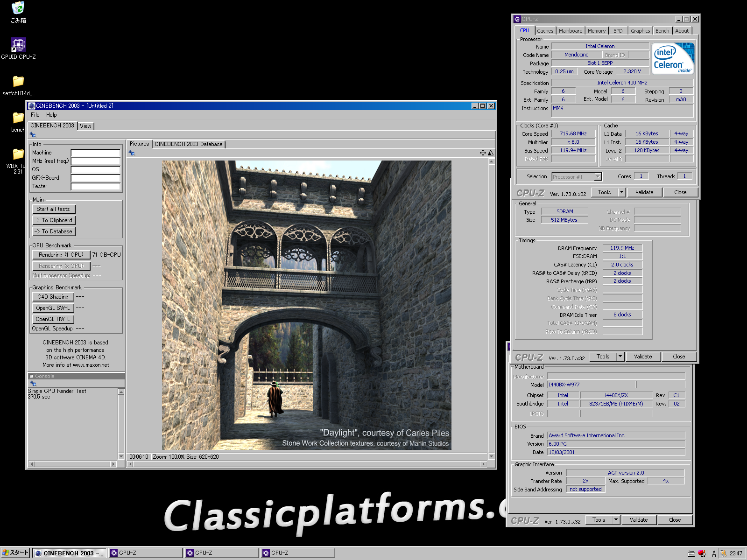Click the CINEBENCH title bar sphere icon

click(32, 106)
